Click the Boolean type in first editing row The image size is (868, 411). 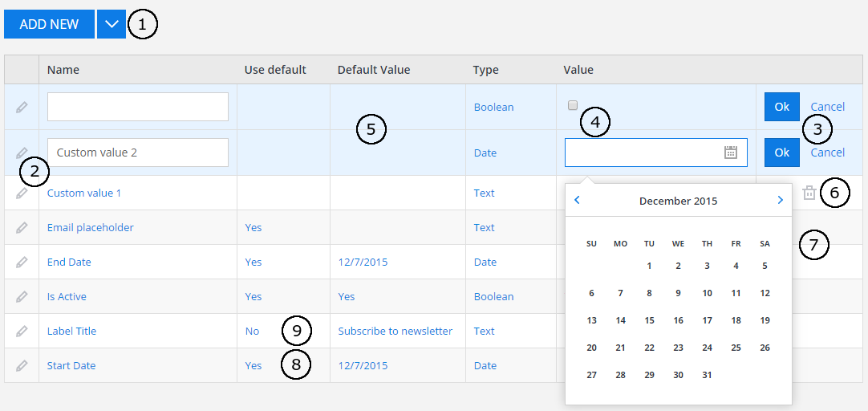pyautogui.click(x=494, y=107)
